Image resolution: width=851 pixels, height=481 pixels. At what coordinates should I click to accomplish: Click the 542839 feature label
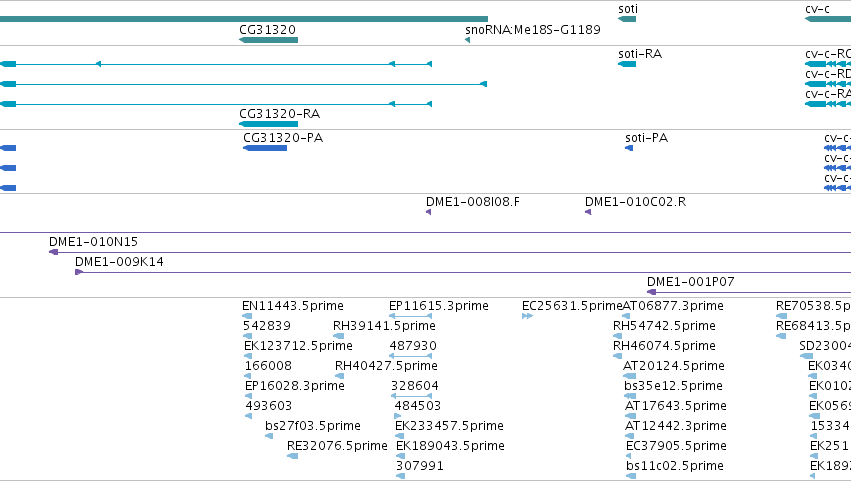[266, 326]
